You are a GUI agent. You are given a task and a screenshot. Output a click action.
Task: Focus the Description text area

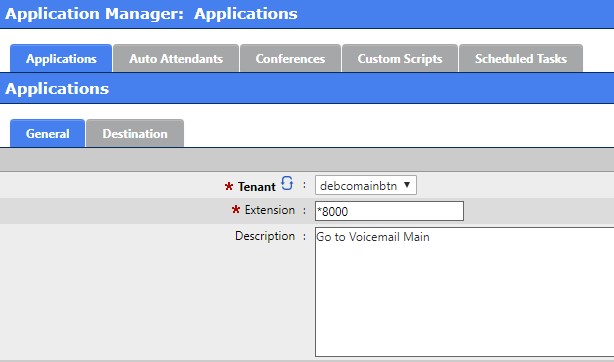tap(464, 292)
